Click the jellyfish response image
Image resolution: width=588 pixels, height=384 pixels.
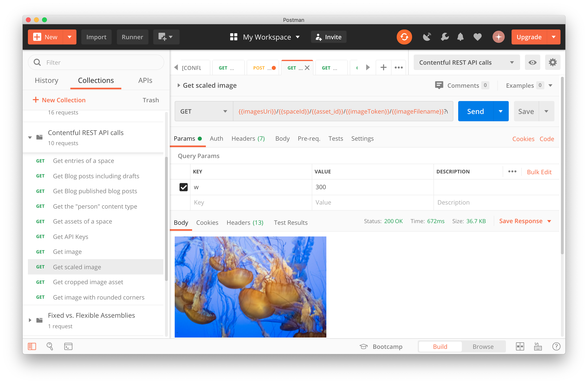250,287
